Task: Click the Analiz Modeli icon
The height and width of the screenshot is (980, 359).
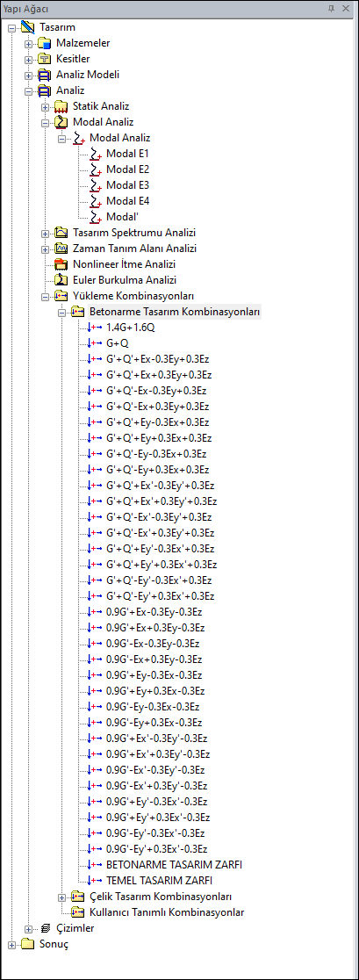Action: coord(44,75)
